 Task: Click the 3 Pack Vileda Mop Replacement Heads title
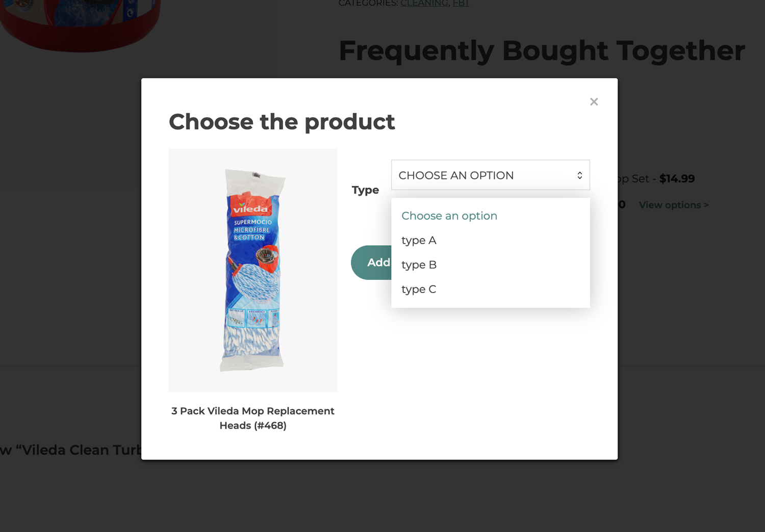coord(253,418)
